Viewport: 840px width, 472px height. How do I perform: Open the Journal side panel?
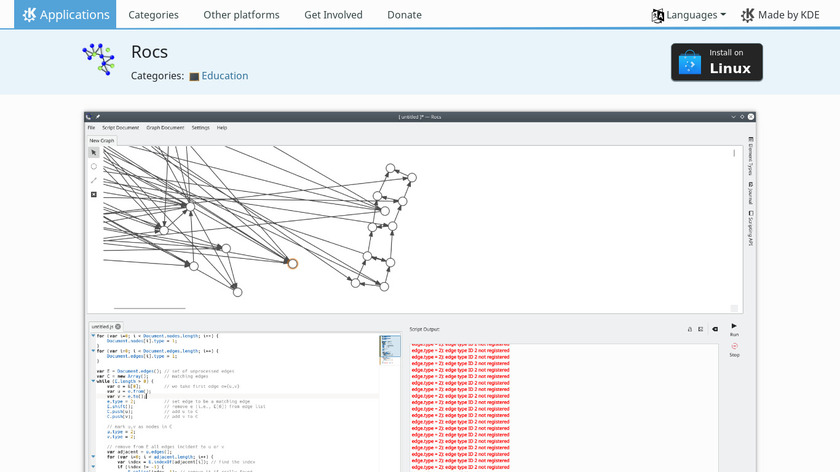pos(751,193)
